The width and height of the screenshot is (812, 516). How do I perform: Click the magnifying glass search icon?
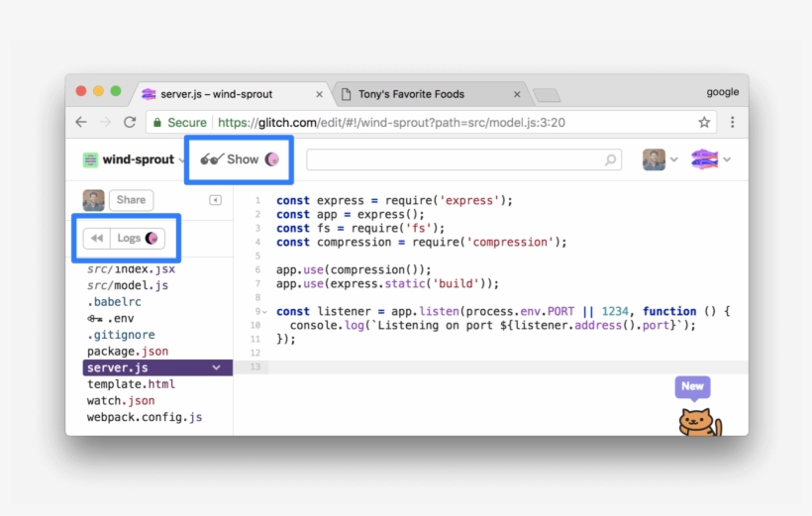612,159
